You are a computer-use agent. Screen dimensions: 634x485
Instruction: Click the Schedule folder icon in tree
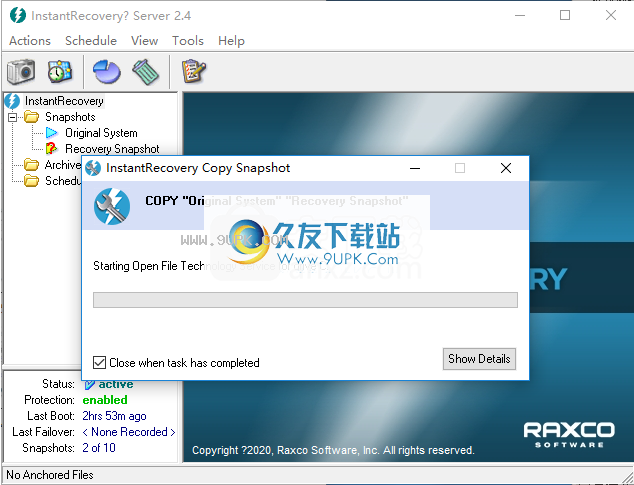coord(31,181)
